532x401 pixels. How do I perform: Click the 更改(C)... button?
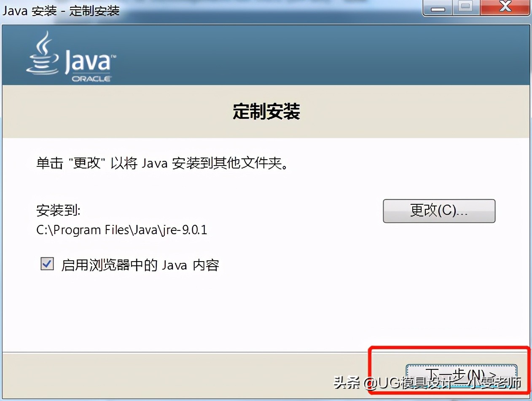(x=439, y=211)
